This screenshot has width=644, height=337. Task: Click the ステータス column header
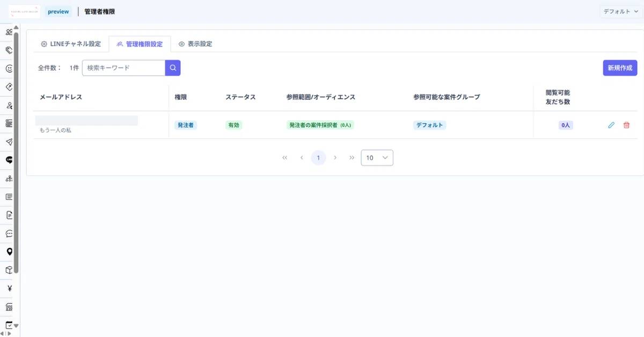240,97
